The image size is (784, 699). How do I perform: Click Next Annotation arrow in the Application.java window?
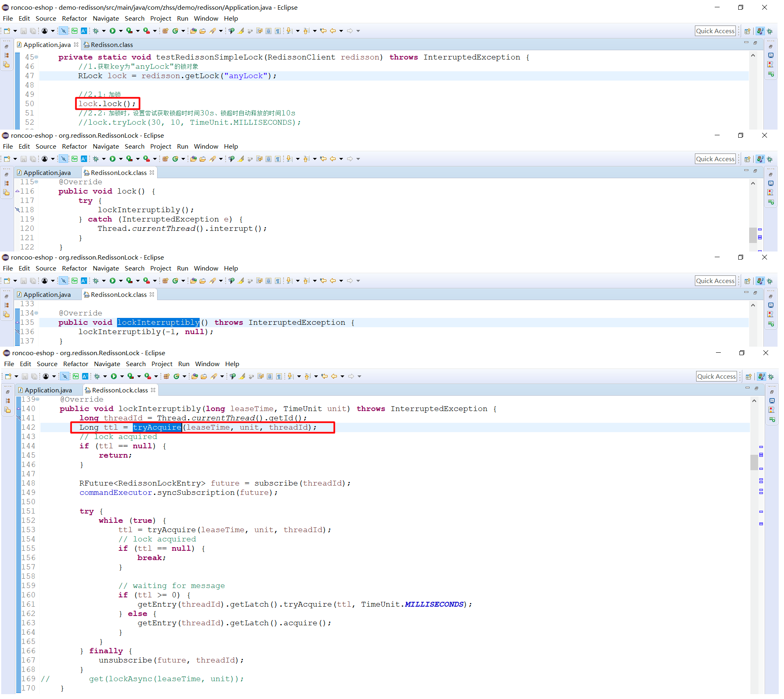point(289,31)
